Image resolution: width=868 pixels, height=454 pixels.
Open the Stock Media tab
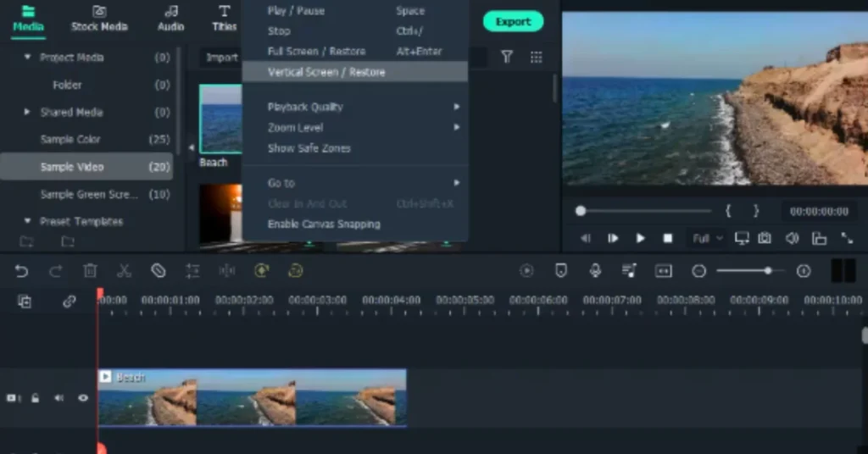99,19
